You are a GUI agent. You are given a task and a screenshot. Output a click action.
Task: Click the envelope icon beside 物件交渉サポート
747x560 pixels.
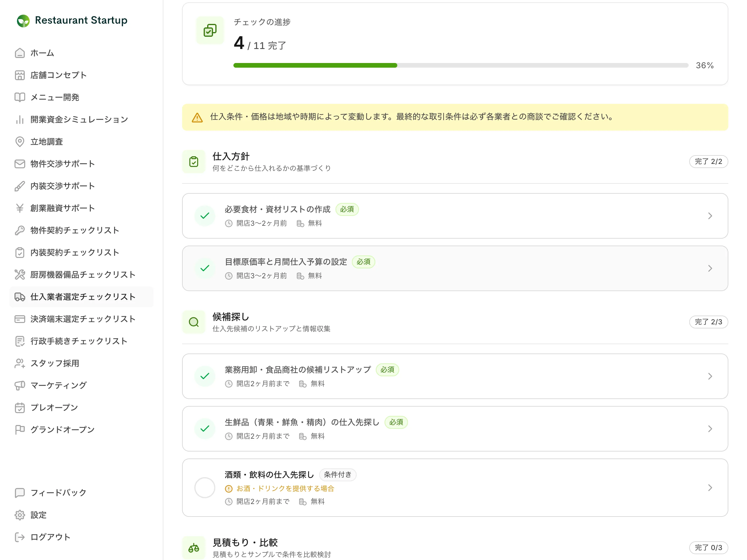coord(20,164)
